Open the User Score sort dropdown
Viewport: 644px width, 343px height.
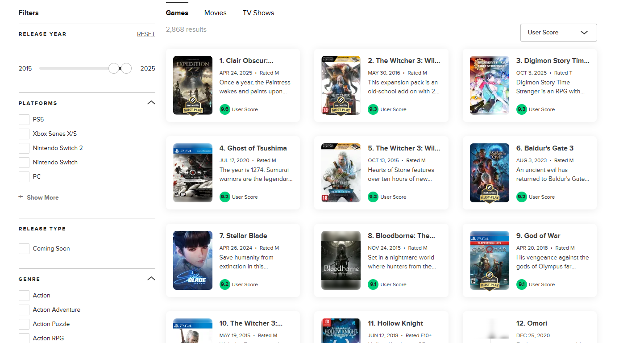click(x=558, y=33)
